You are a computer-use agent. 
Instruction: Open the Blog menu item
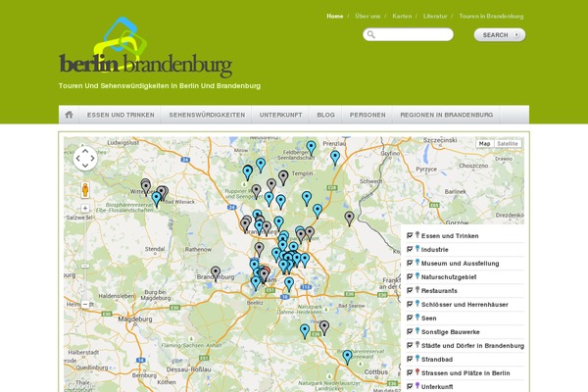click(x=326, y=115)
